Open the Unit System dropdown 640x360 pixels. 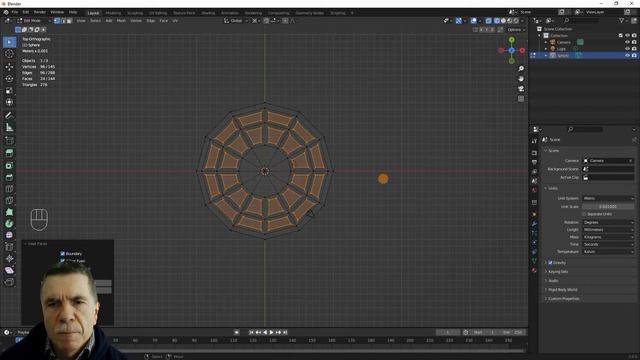608,198
